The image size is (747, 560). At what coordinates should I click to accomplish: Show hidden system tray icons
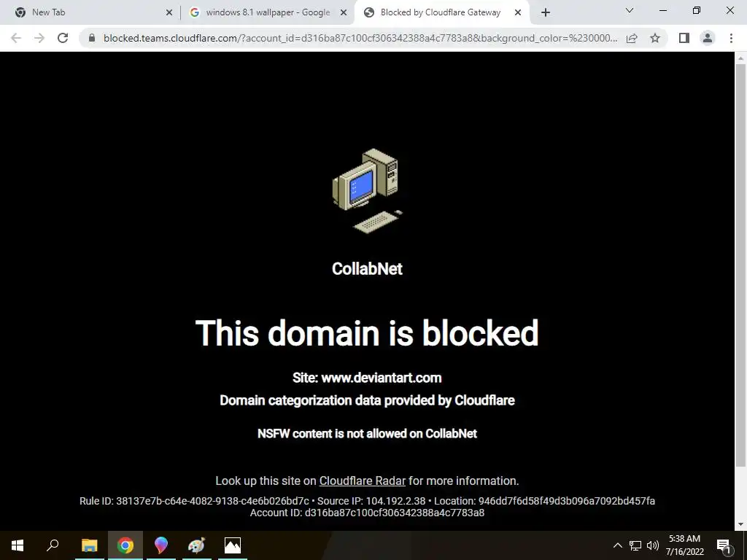617,545
